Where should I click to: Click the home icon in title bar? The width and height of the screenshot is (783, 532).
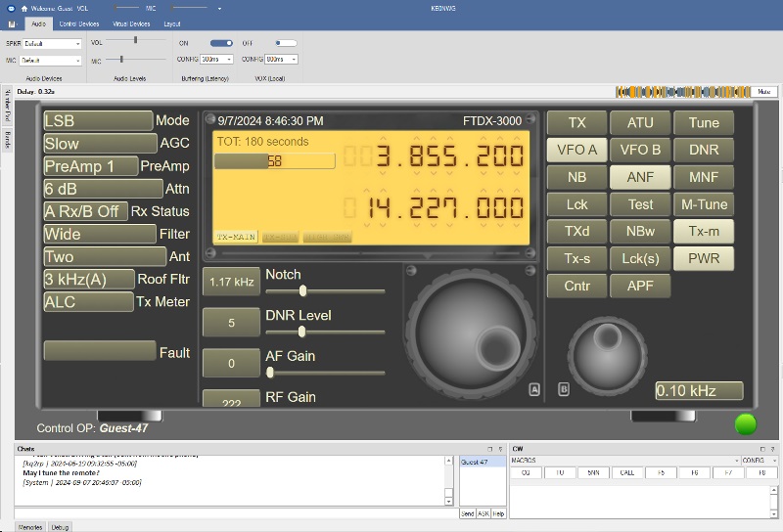coord(23,9)
